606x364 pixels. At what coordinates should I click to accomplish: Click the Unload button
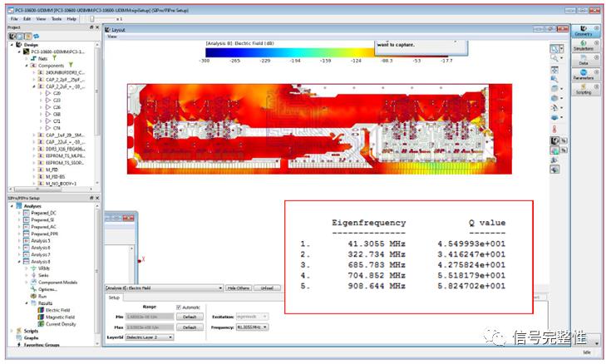click(267, 288)
